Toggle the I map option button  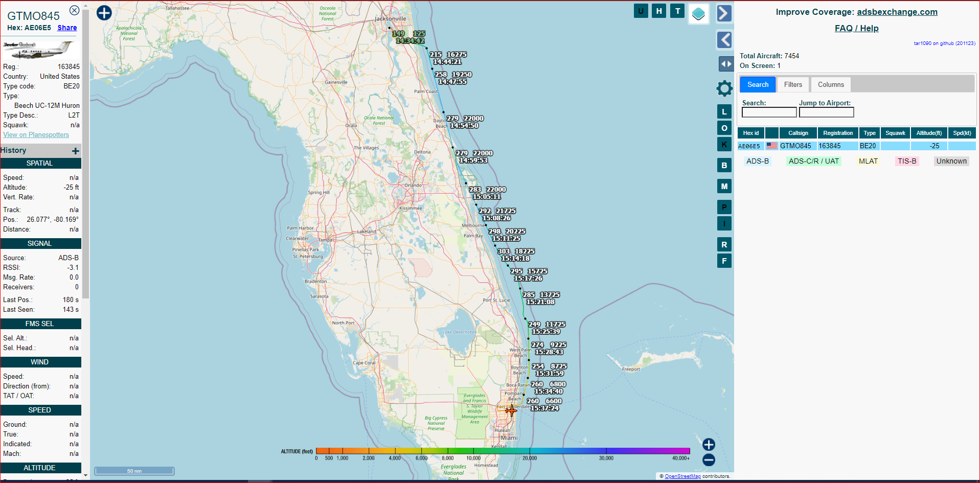click(x=724, y=223)
